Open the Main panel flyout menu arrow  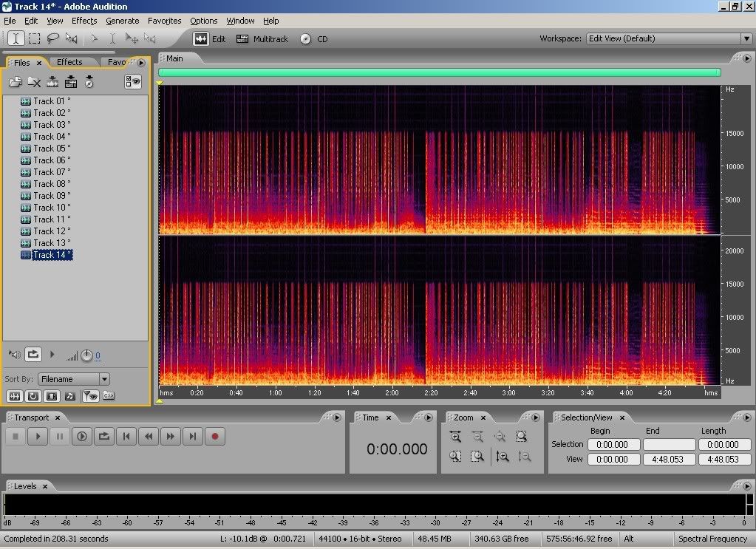click(747, 58)
